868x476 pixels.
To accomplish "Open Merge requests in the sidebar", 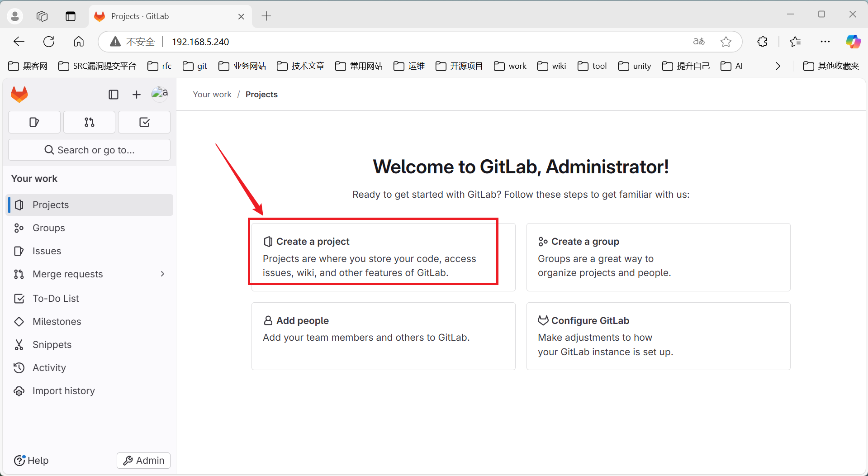I will (90, 274).
